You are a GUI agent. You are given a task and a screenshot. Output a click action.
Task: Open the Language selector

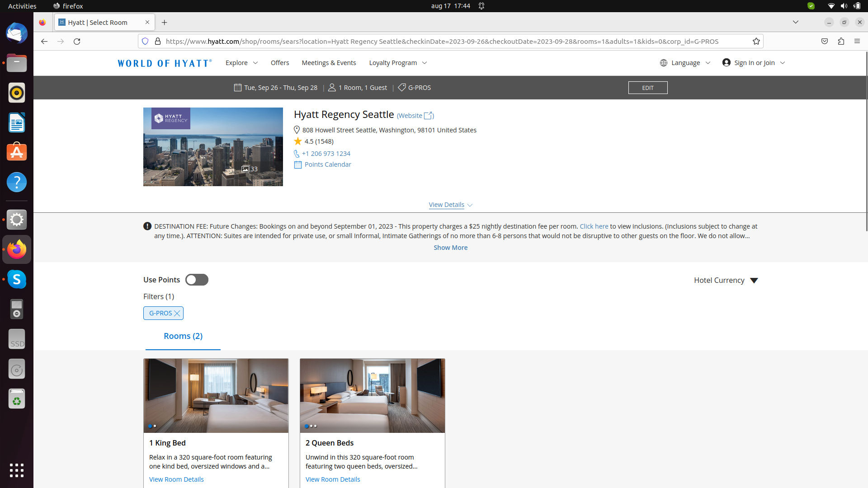click(x=684, y=63)
